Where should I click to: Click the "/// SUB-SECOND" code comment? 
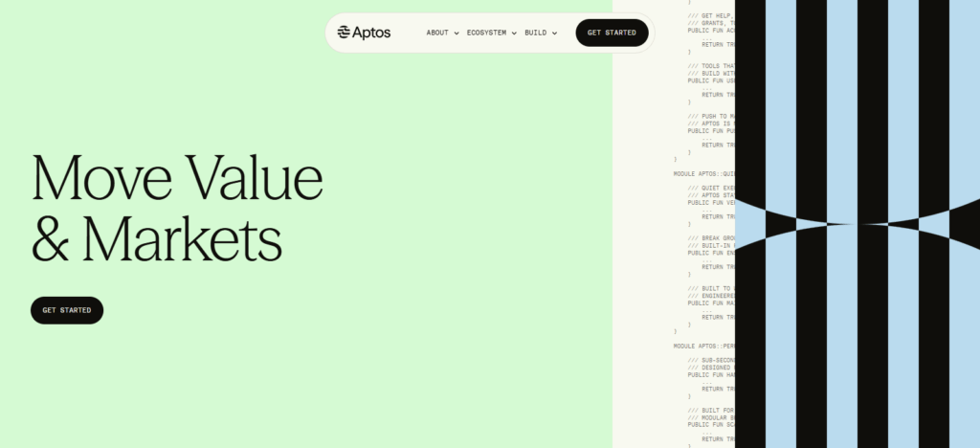click(x=711, y=360)
